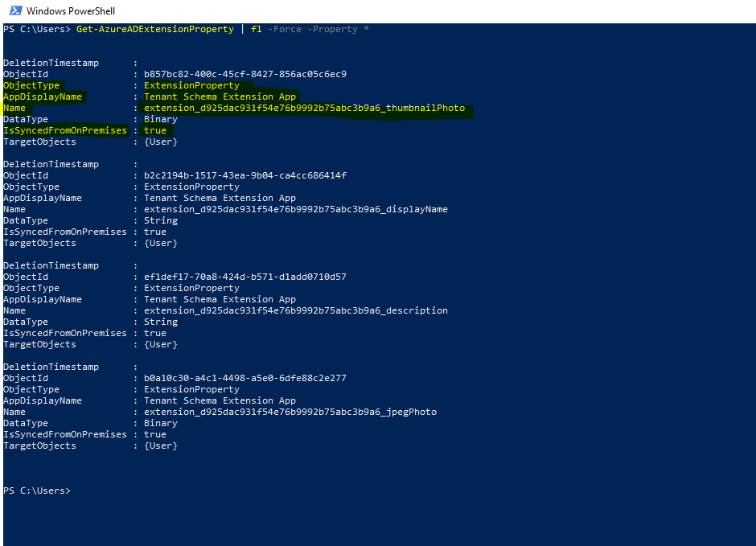The width and height of the screenshot is (756, 546).
Task: Click ObjectId value ef1def17-70a8-424d-b571-d1add0710d57
Action: coord(245,277)
